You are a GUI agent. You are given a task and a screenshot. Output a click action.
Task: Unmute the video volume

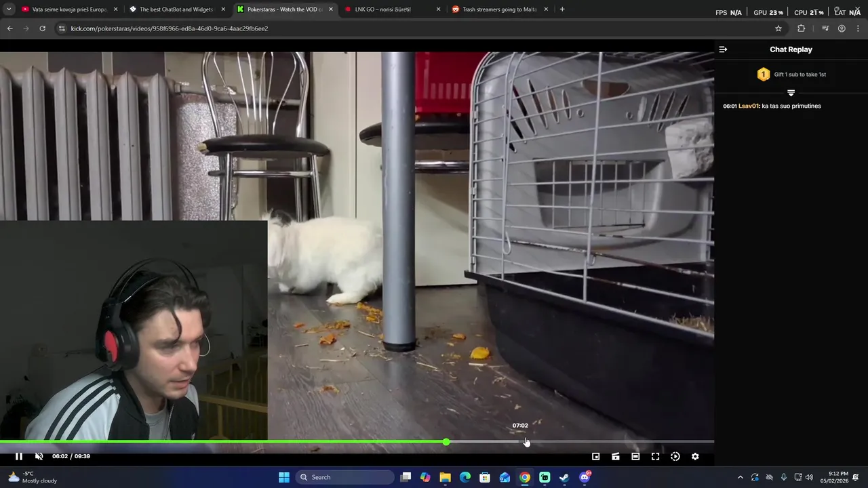pyautogui.click(x=39, y=456)
